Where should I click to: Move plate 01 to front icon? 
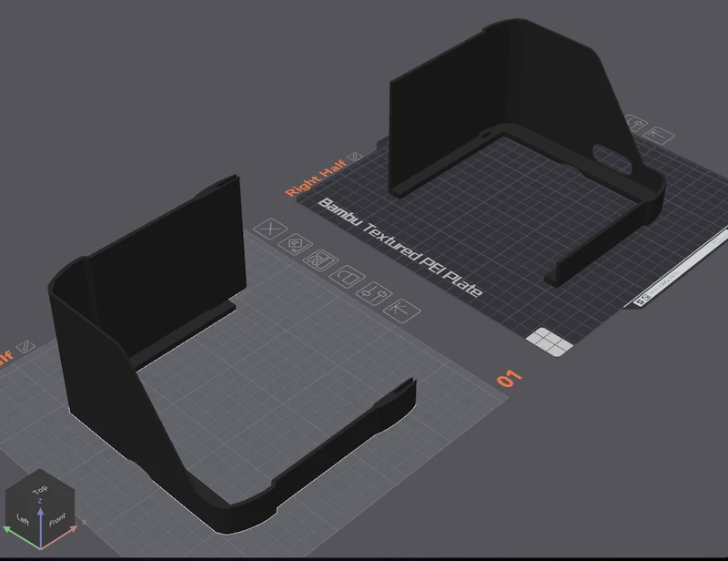401,311
